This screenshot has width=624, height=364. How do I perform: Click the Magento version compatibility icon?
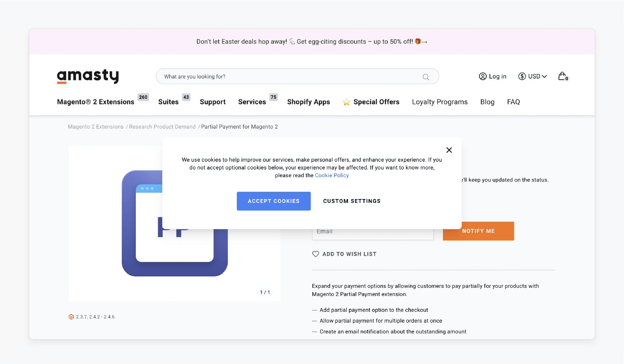point(71,317)
